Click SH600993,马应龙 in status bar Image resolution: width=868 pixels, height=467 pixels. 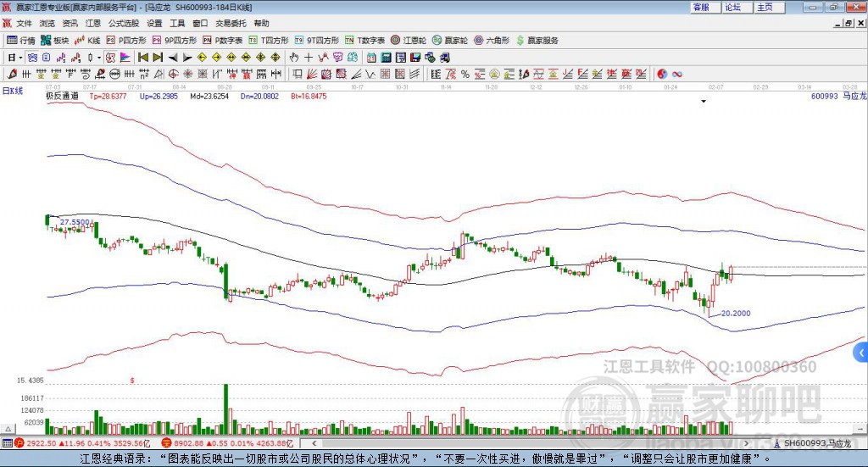(x=817, y=443)
